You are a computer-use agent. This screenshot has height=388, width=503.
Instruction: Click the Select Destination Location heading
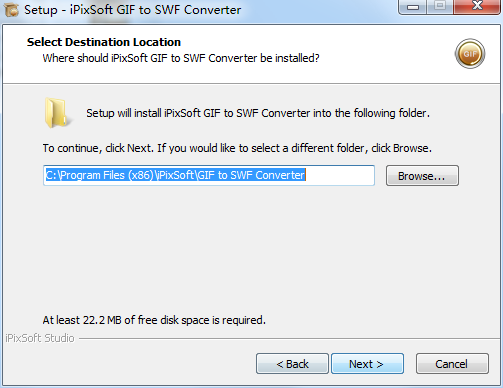tap(104, 42)
